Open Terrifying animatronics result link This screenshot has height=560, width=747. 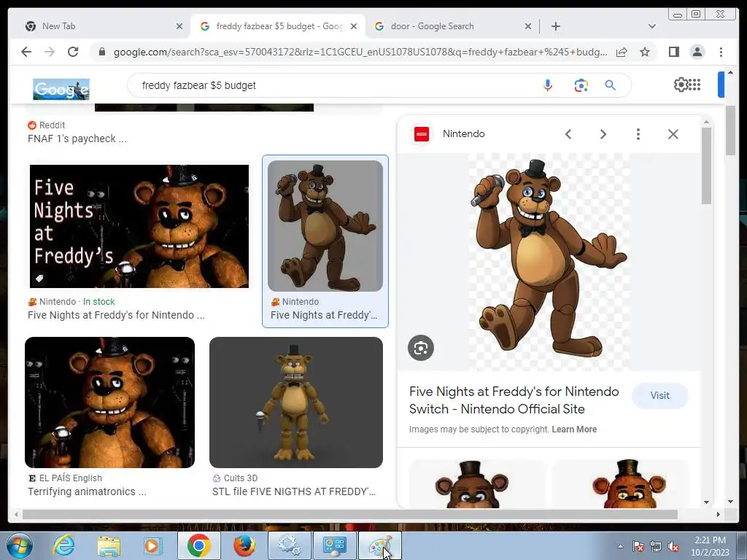coord(87,491)
